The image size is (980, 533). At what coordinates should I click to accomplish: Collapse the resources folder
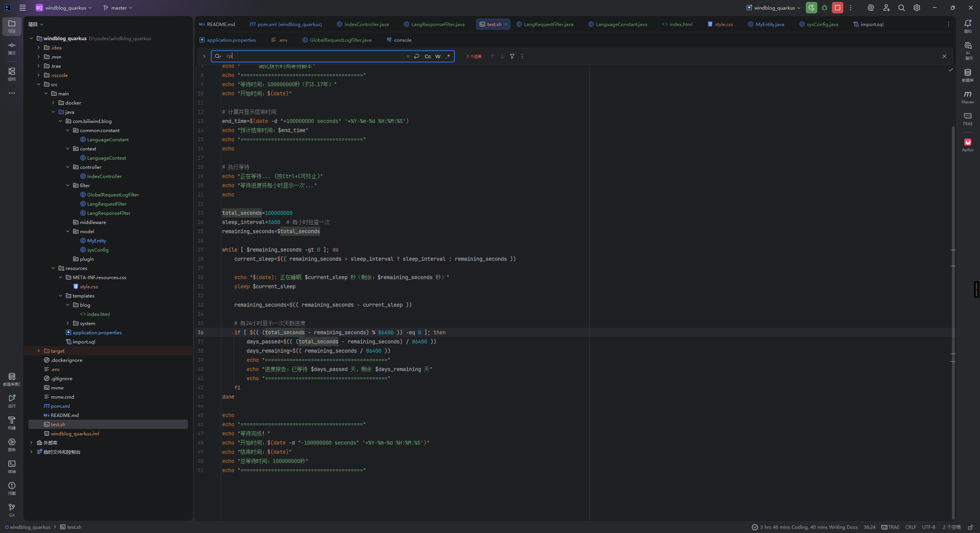click(x=53, y=268)
